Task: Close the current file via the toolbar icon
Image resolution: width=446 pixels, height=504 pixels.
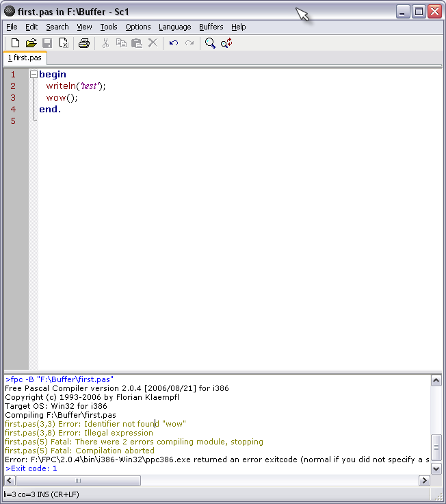Action: (x=64, y=43)
